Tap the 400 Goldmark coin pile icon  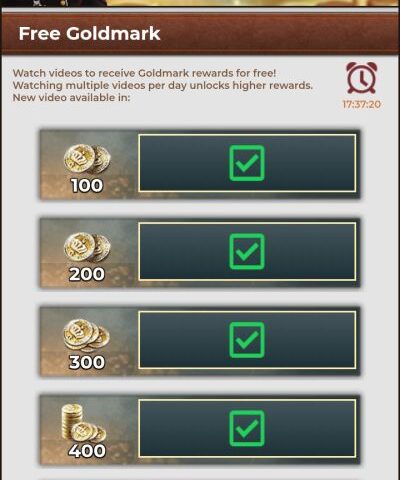point(84,423)
